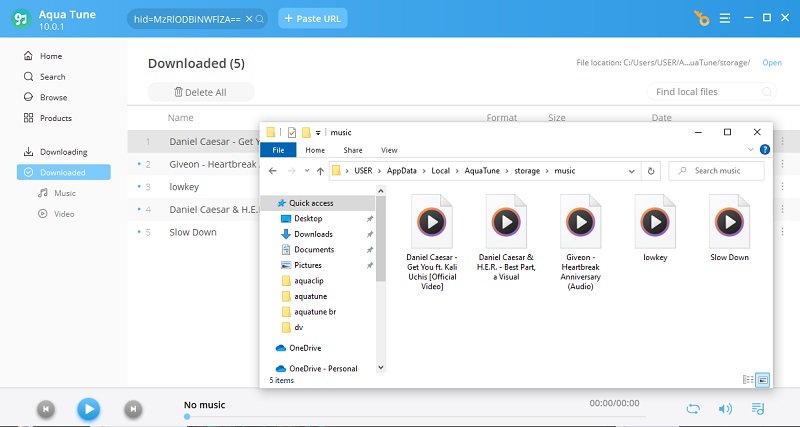Open recent locations dropdown in Explorer
The height and width of the screenshot is (427, 800).
(x=307, y=171)
